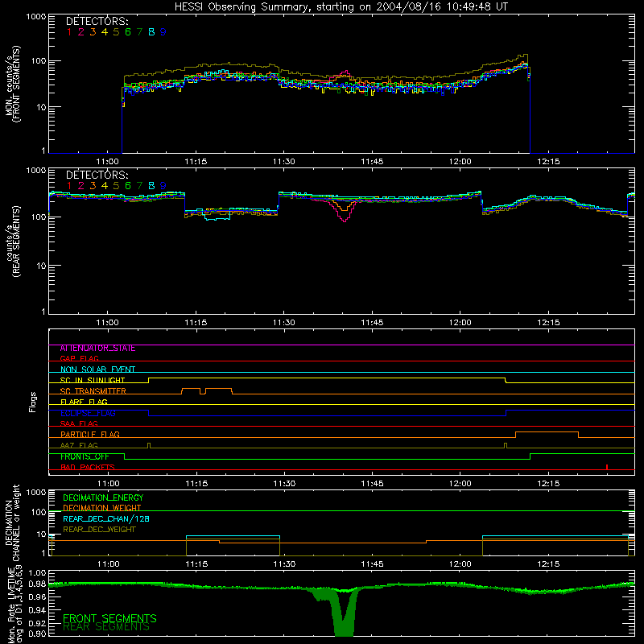Pick detector number 2 in the rear segments legend
This screenshot has width=644, height=644.
[x=81, y=186]
